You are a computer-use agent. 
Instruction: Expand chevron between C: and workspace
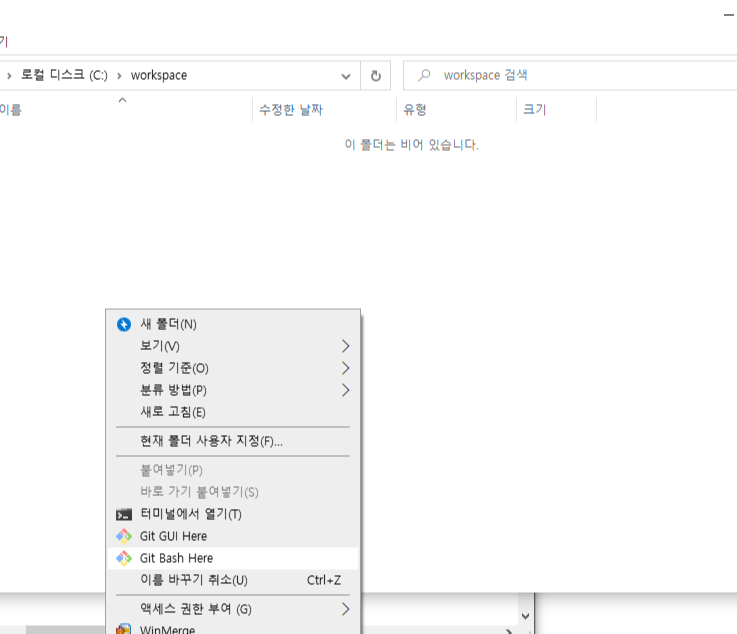(x=119, y=76)
